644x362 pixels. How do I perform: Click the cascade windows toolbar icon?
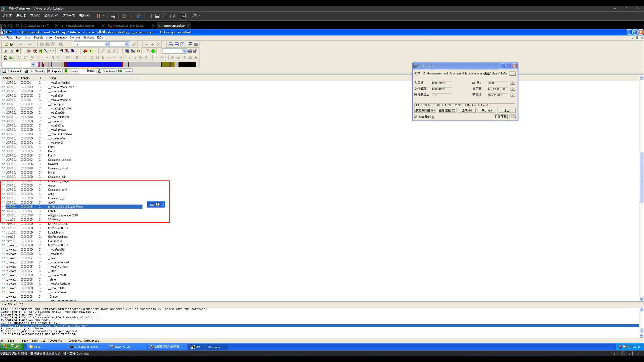171,44
